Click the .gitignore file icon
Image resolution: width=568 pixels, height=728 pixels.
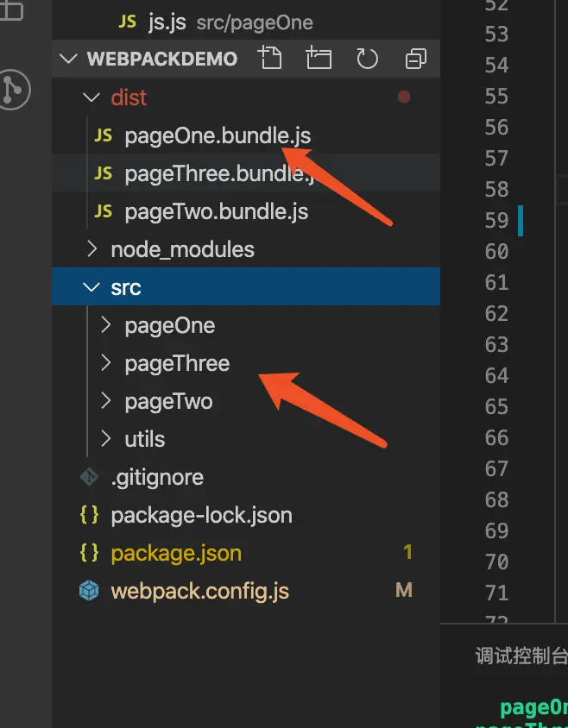point(88,477)
